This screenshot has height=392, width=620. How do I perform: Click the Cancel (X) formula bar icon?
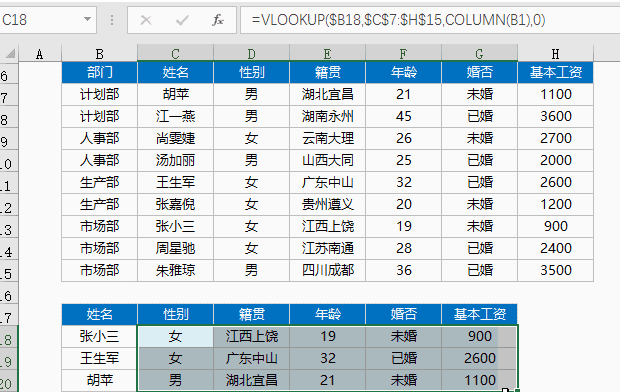(146, 20)
